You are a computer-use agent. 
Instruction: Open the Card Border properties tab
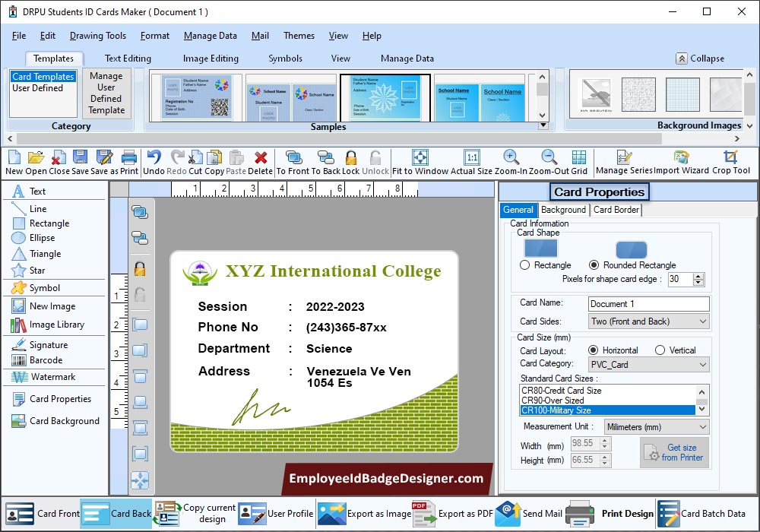tap(616, 210)
